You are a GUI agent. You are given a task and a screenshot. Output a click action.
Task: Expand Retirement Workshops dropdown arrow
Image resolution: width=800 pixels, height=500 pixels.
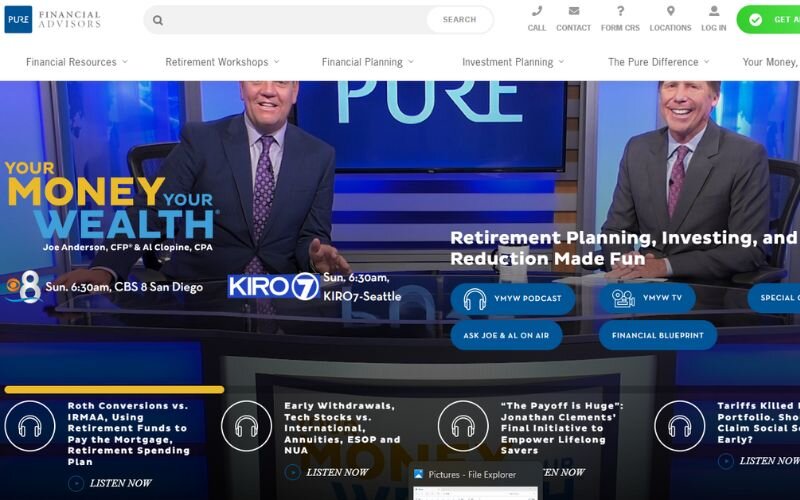[x=277, y=62]
